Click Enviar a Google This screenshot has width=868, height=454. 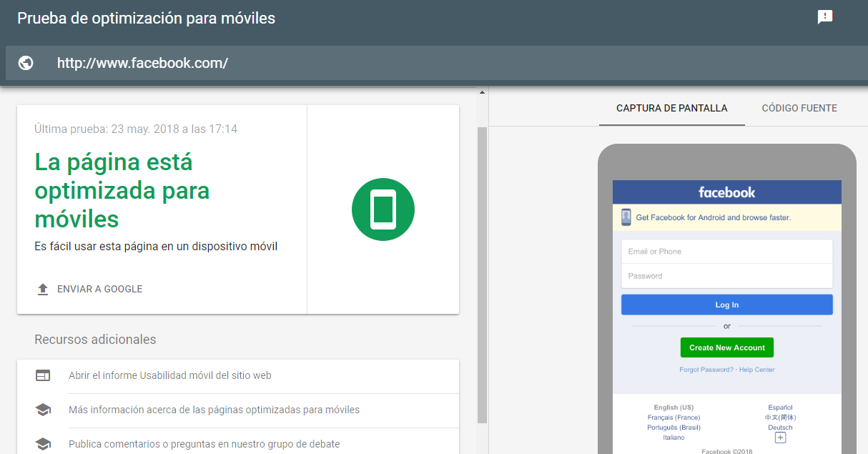pos(99,289)
